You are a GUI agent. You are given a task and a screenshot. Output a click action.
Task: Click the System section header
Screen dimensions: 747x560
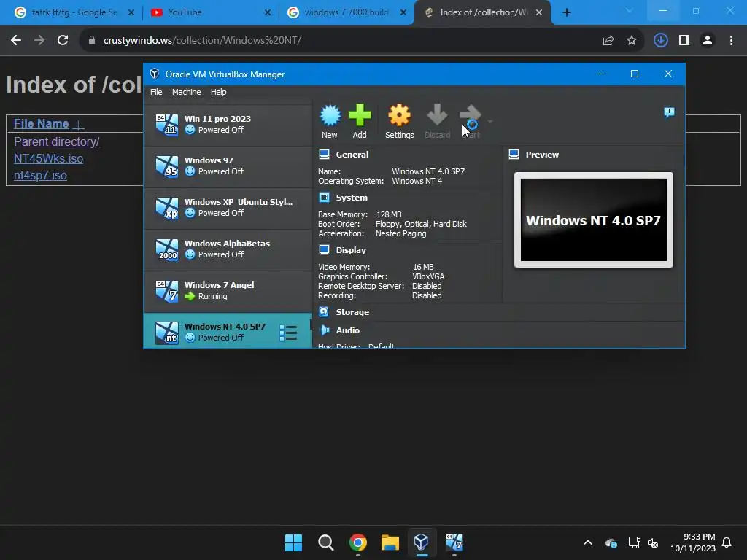click(352, 198)
